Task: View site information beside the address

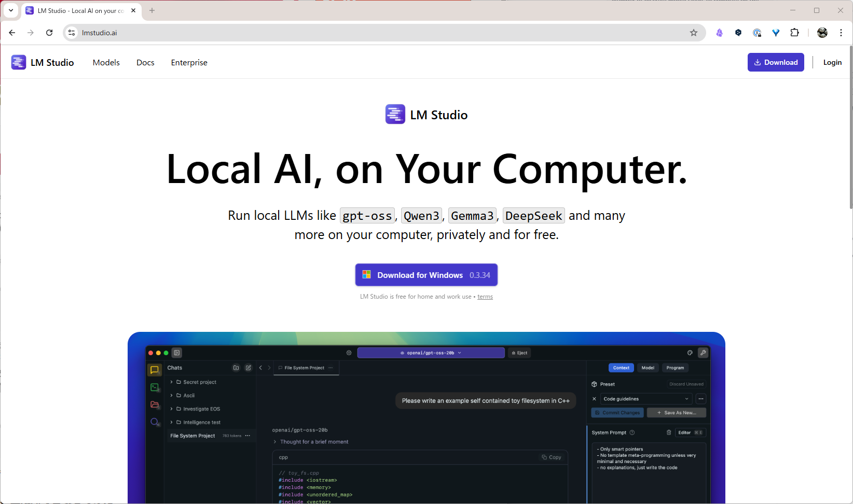Action: click(x=72, y=33)
